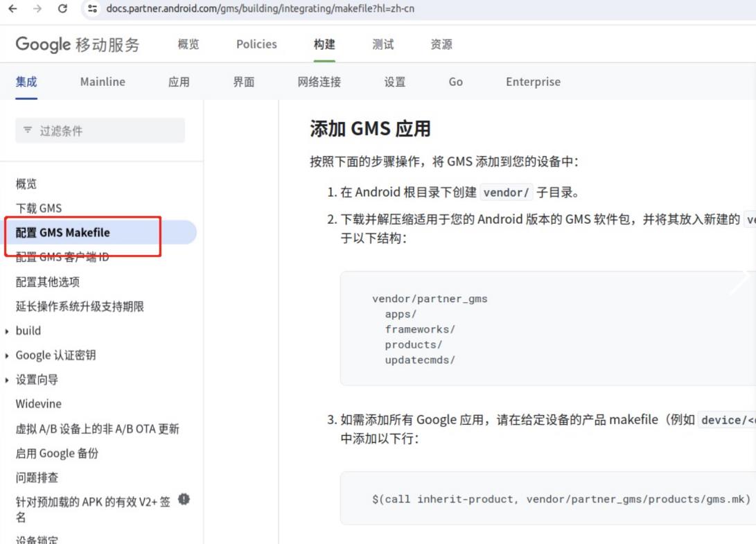Image resolution: width=756 pixels, height=544 pixels.
Task: Open site information icon in address bar
Action: [x=92, y=9]
